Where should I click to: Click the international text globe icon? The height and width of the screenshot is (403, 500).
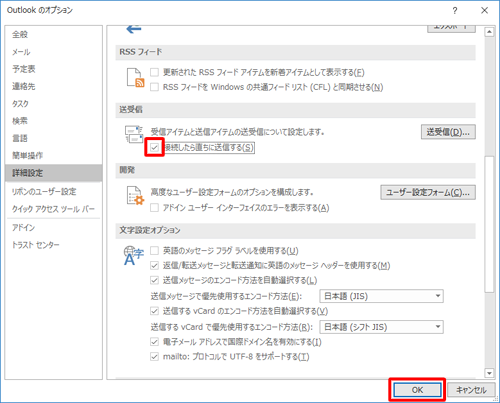(x=133, y=255)
